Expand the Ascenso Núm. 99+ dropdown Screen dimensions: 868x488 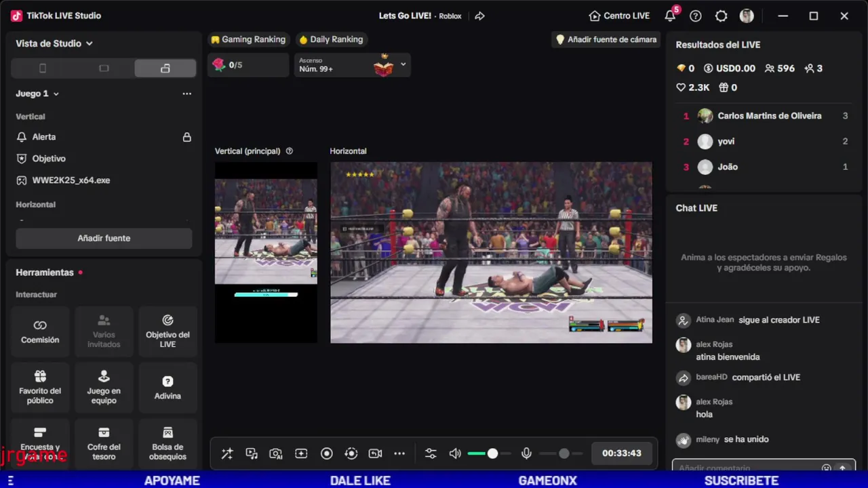pos(403,64)
